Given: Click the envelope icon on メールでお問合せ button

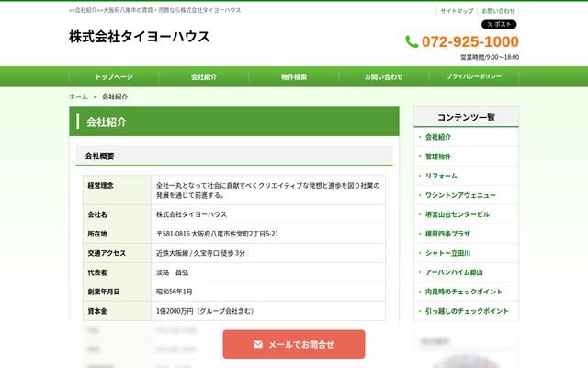Looking at the screenshot, I should click(x=257, y=344).
